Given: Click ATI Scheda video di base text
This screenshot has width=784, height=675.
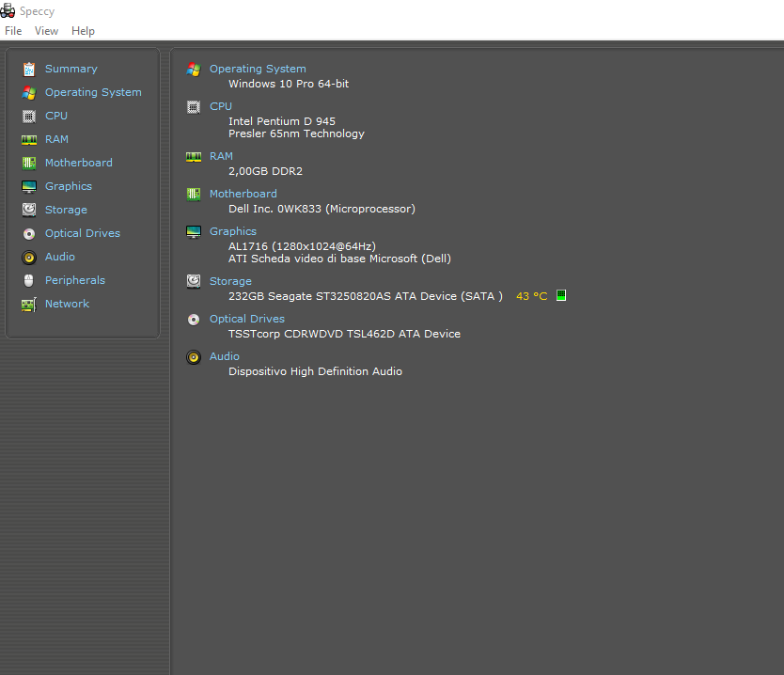Looking at the screenshot, I should coord(340,259).
